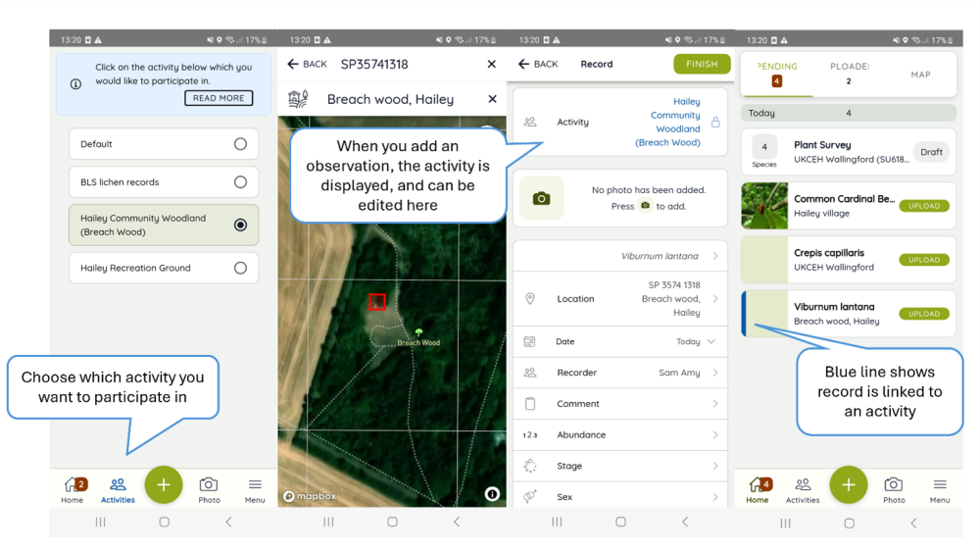Open Photo tab in fourth screen
Screen dimensions: 980x554
pos(894,489)
